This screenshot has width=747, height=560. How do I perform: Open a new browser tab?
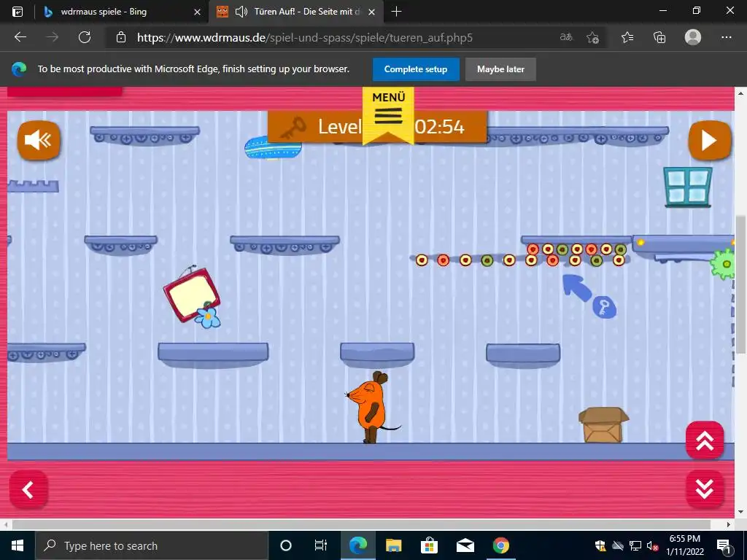pyautogui.click(x=396, y=12)
